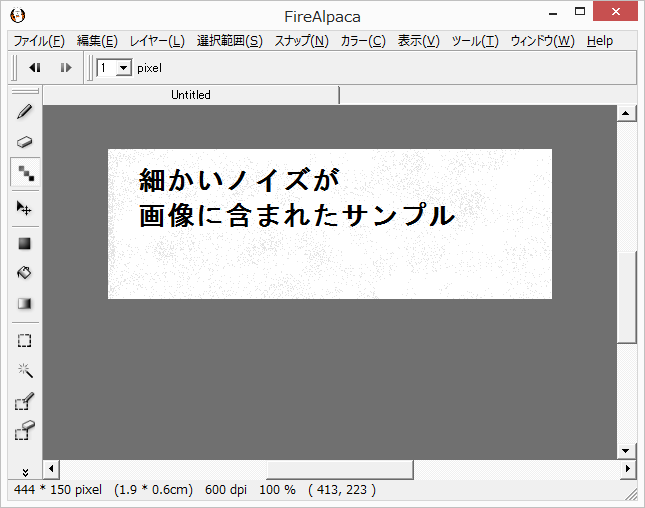Open the レイヤー(L) menu

tap(157, 41)
